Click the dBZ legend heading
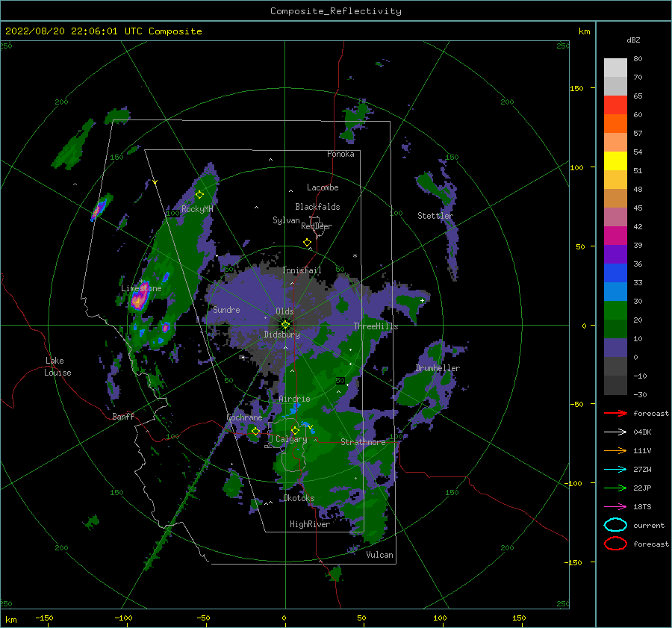672x628 pixels. click(x=633, y=40)
